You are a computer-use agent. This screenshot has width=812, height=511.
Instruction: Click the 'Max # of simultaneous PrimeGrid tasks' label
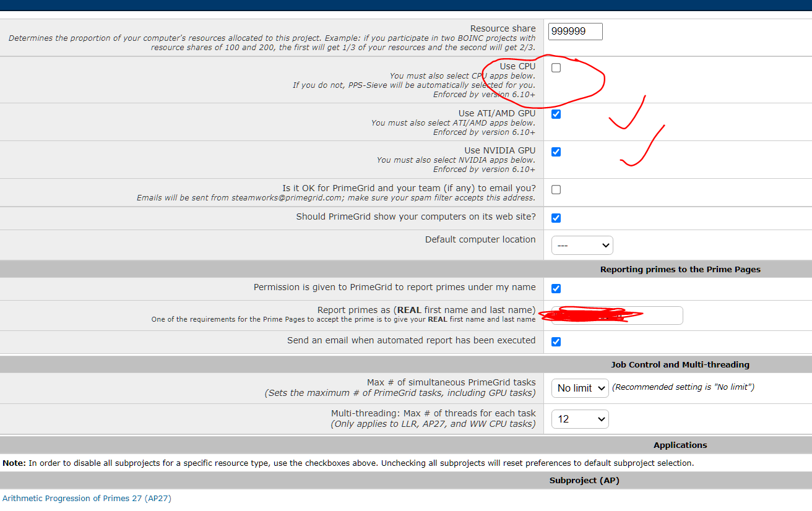[x=451, y=382]
